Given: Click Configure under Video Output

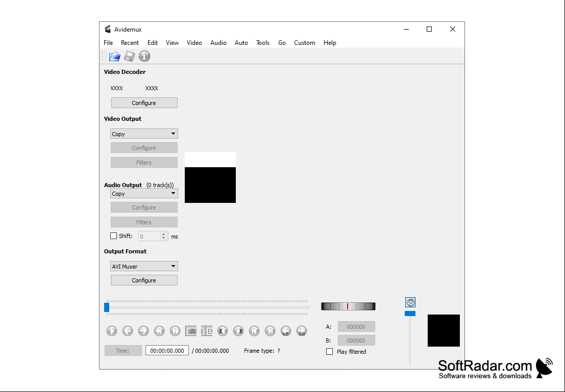Looking at the screenshot, I should pos(144,148).
